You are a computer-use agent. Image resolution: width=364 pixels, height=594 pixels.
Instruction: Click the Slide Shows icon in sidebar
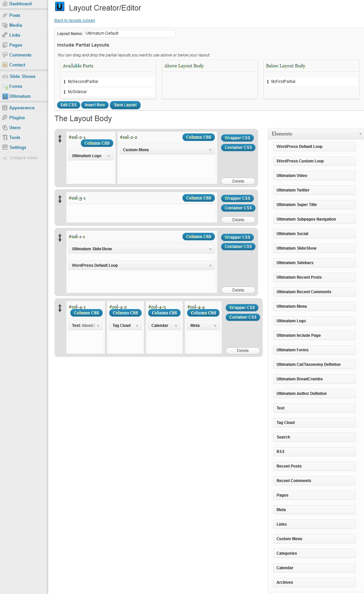point(5,77)
